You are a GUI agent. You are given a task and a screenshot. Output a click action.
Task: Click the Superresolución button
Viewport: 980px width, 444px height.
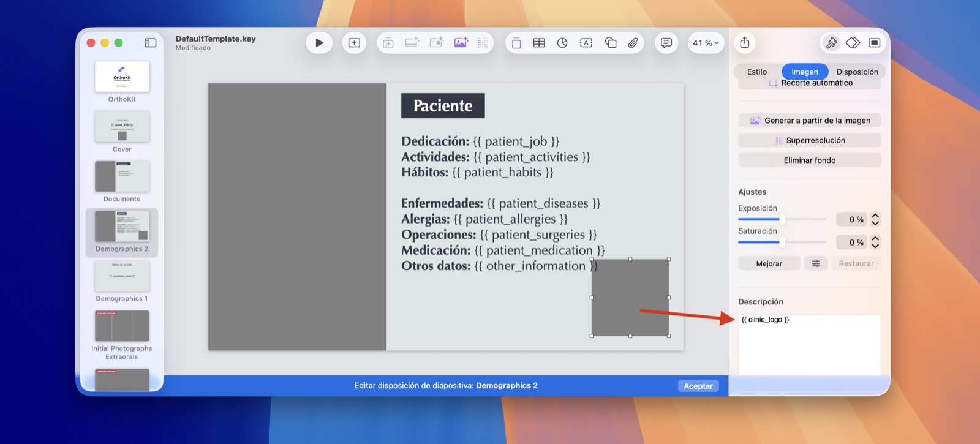tap(810, 140)
